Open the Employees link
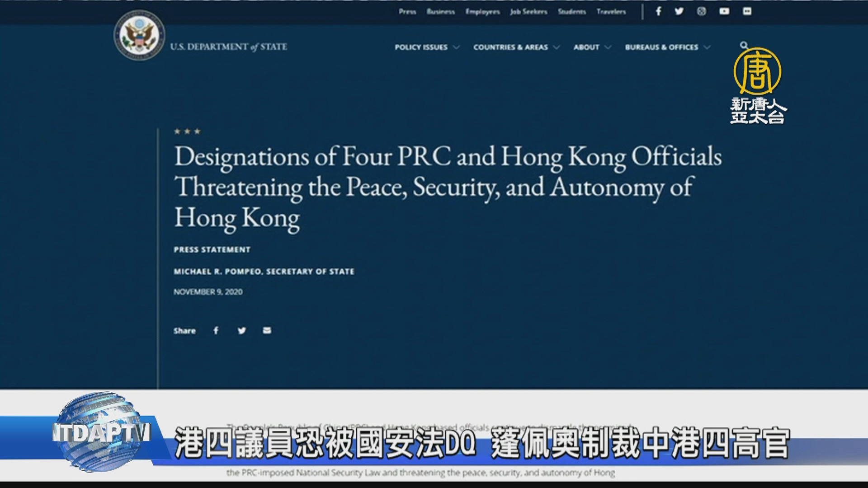This screenshot has width=868, height=488. click(x=482, y=12)
